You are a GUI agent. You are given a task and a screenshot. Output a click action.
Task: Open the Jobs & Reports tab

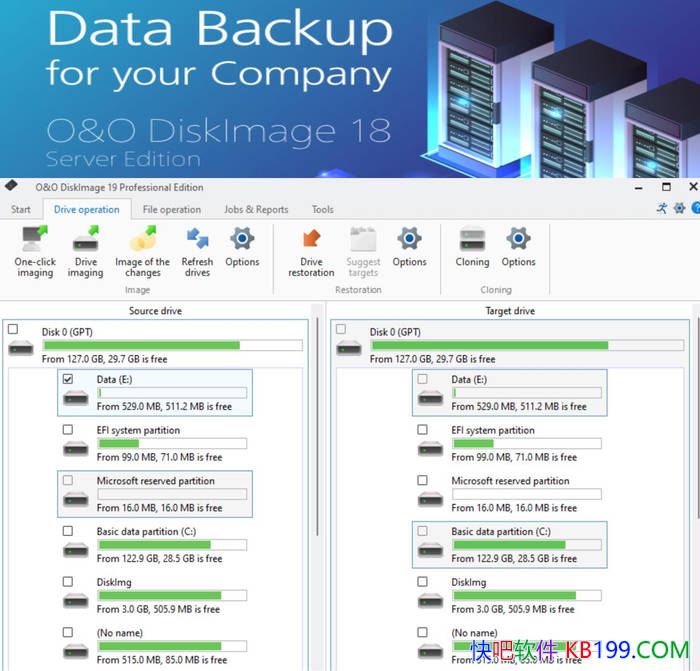(256, 209)
